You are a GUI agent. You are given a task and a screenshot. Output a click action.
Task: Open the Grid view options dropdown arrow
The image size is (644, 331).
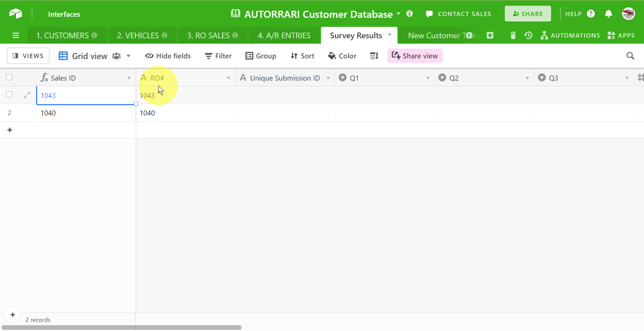pyautogui.click(x=128, y=56)
